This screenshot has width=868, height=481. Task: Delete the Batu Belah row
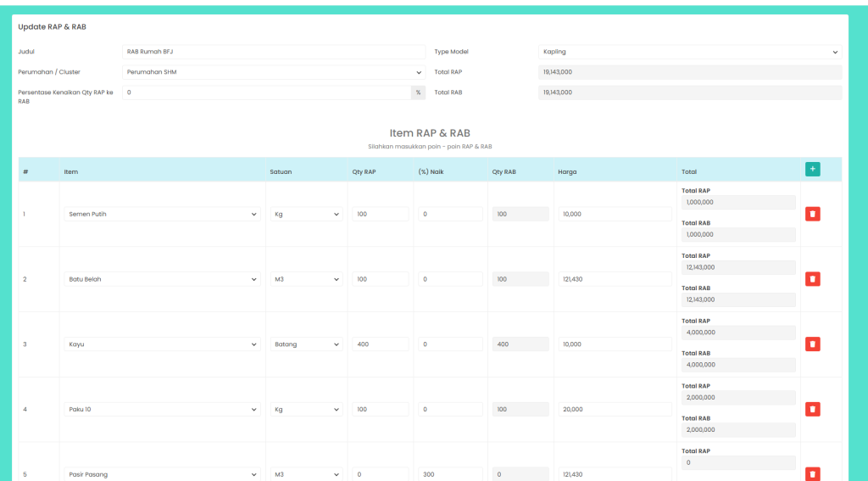(812, 279)
